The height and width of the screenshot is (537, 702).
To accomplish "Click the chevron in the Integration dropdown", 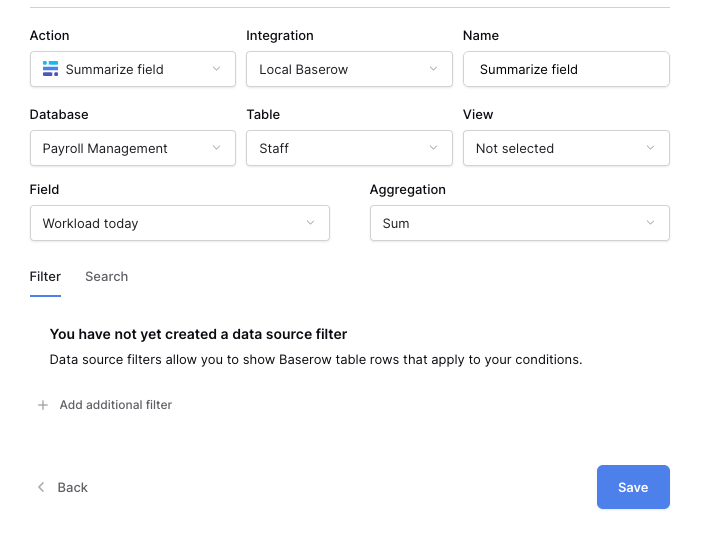I will 433,69.
